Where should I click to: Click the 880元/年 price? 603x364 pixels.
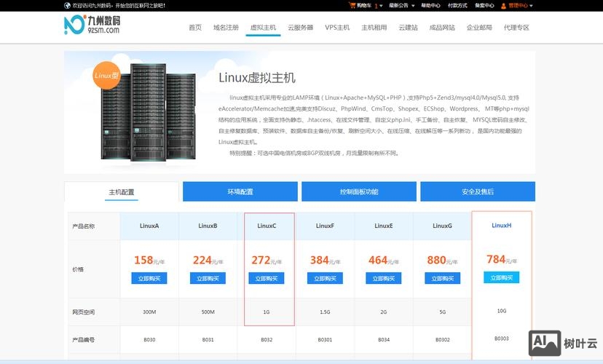[x=442, y=260]
